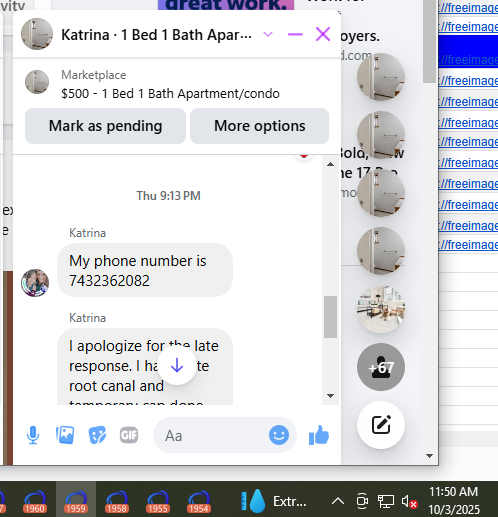Minimize the Katrina chat window
498x517 pixels.
(x=295, y=34)
